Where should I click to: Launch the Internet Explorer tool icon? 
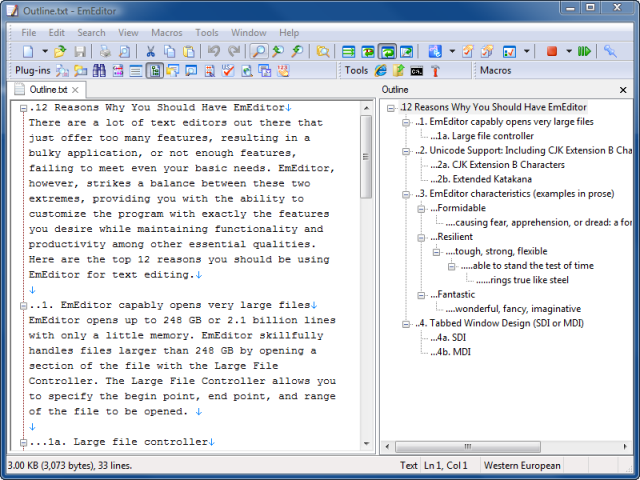[x=380, y=71]
